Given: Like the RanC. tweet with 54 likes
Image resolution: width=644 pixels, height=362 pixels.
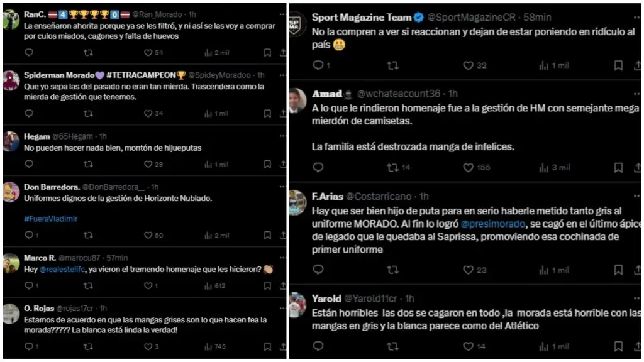Looking at the screenshot, I should point(148,53).
